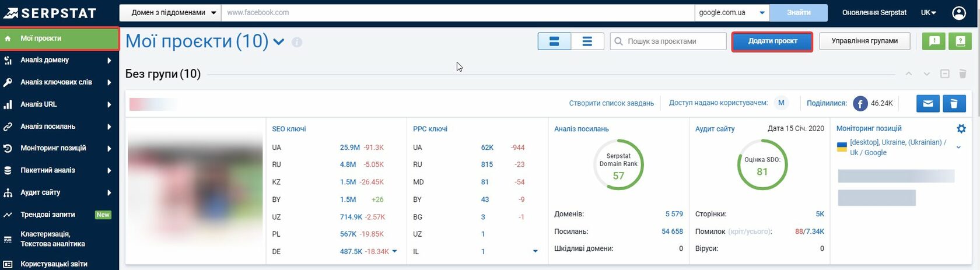980x270 pixels.
Task: Click the Facebook share icon
Action: (x=860, y=103)
